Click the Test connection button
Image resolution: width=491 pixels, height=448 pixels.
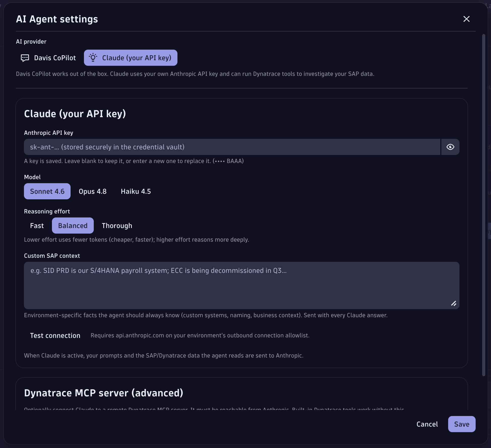tap(55, 335)
